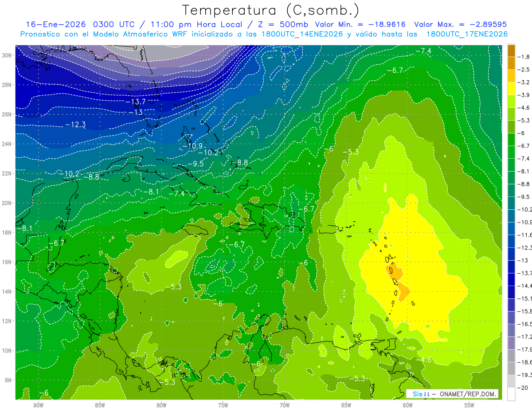Viewport: 532px width, 411px height.
Task: Click the 16N latitude axis label
Action: (8, 262)
